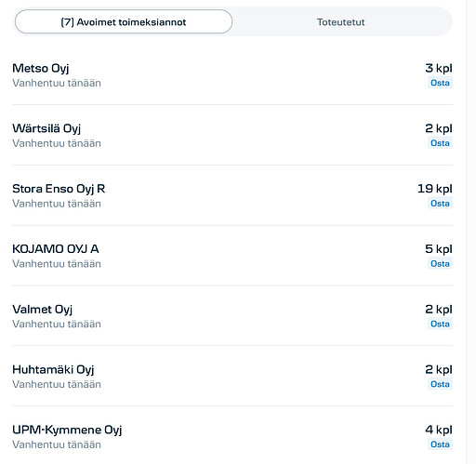The height and width of the screenshot is (464, 476).
Task: Click Vanhentuu tänään under Metso Oyj
Action: [57, 83]
